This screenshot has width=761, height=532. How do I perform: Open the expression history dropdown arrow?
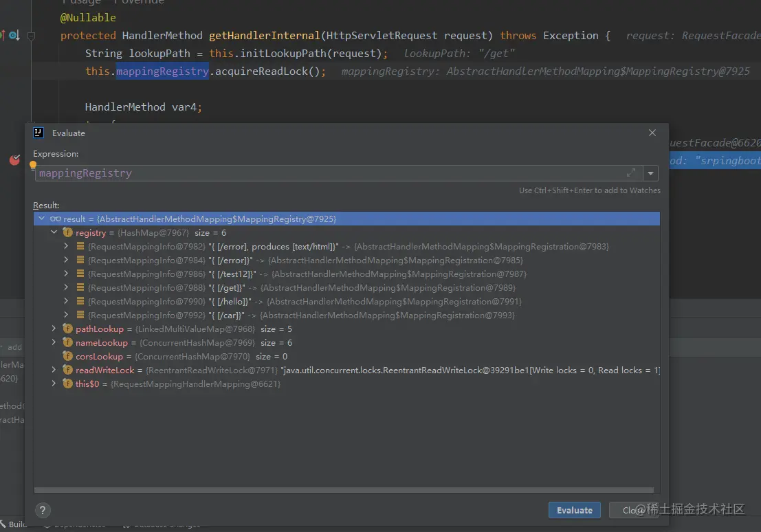pyautogui.click(x=650, y=173)
